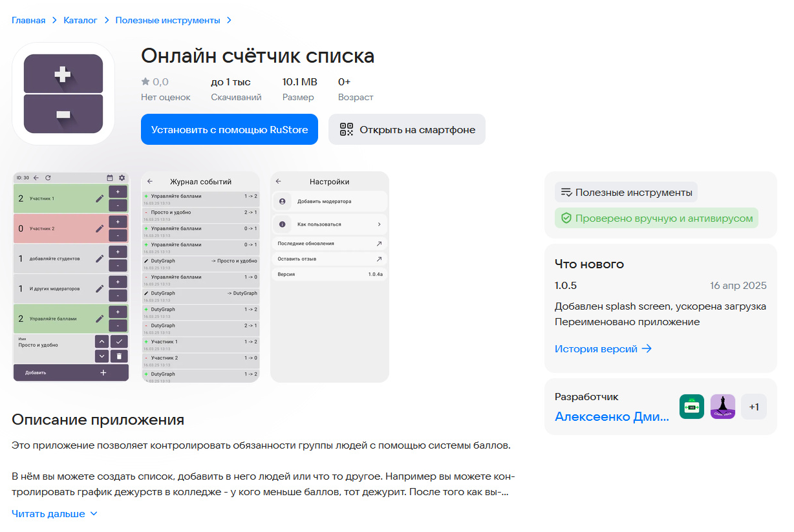Click the Онлайн счётчик списка app icon

(x=63, y=94)
